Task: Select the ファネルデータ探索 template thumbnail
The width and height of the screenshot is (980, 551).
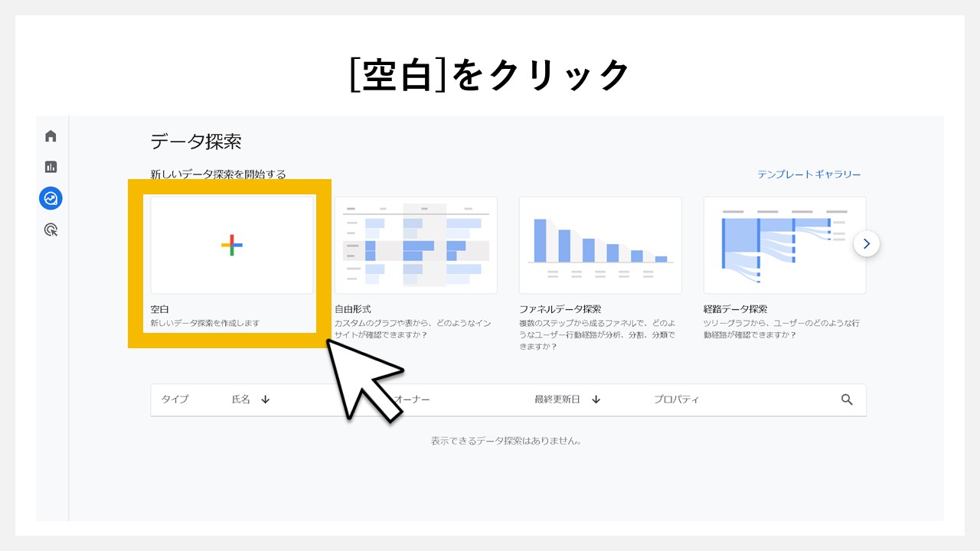Action: tap(600, 245)
